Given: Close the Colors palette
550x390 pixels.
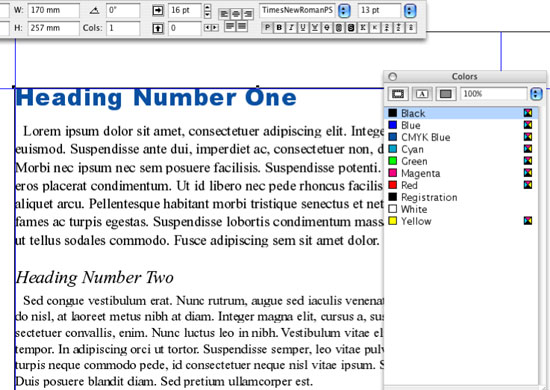Looking at the screenshot, I should click(393, 76).
